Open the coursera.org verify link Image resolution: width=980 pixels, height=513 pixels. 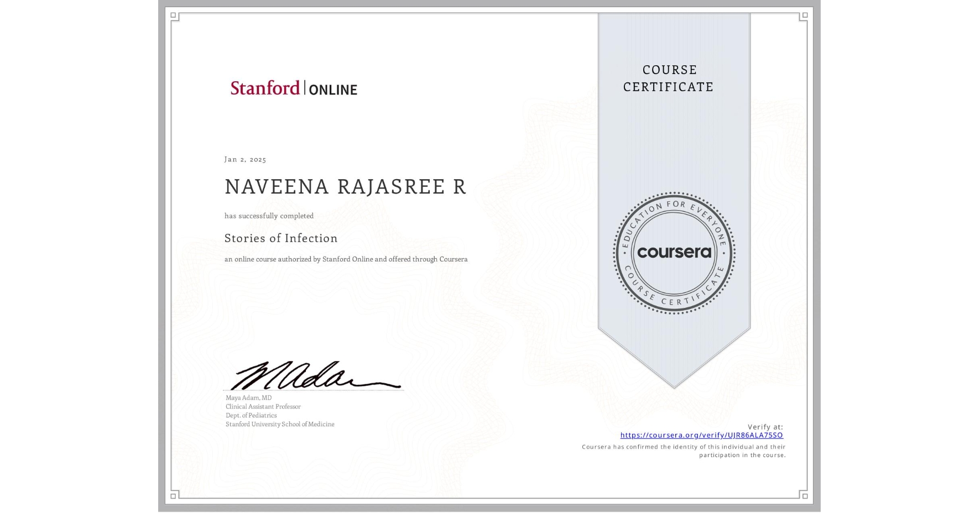701,435
